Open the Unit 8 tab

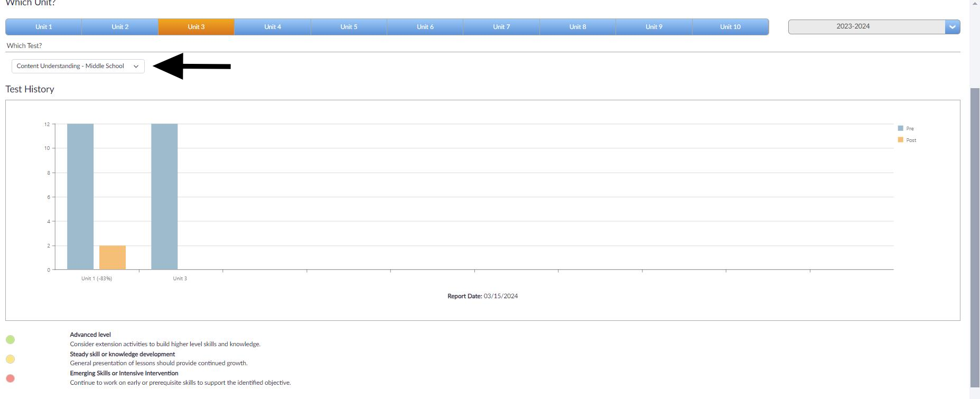(577, 27)
